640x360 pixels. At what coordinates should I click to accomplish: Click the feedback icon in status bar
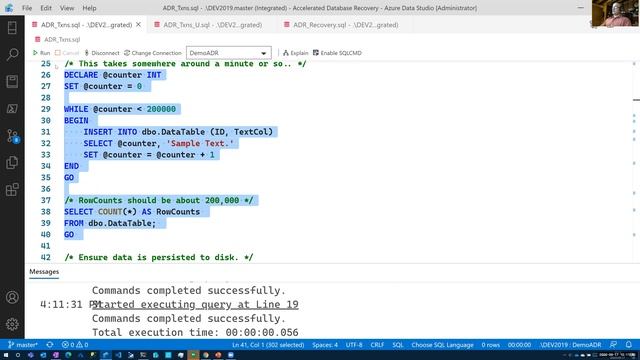613,345
